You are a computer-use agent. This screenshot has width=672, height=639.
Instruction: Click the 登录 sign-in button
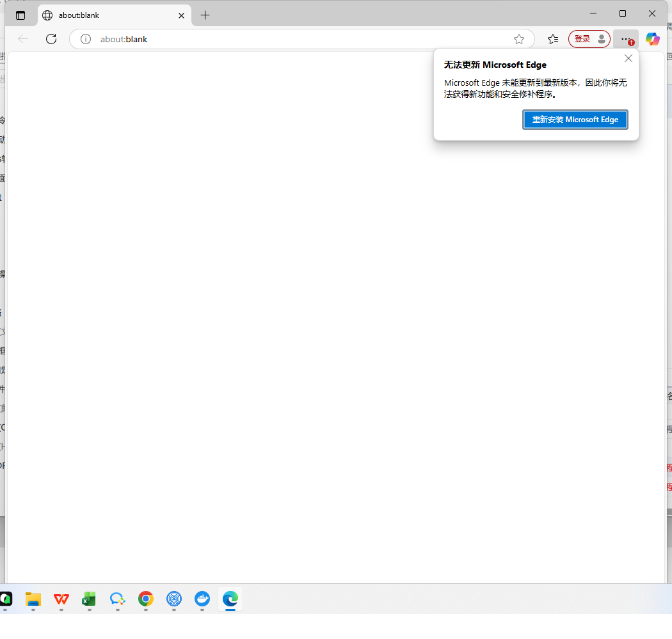point(589,39)
